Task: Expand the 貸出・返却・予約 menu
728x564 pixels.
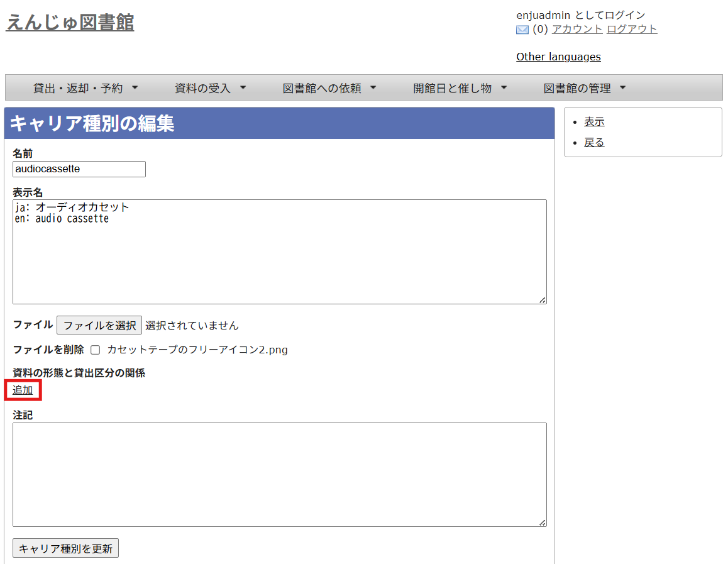Action: tap(85, 88)
